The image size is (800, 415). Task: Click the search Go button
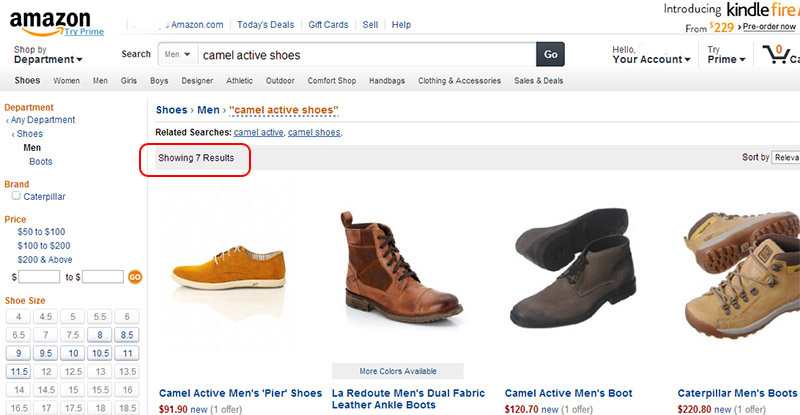(x=550, y=55)
